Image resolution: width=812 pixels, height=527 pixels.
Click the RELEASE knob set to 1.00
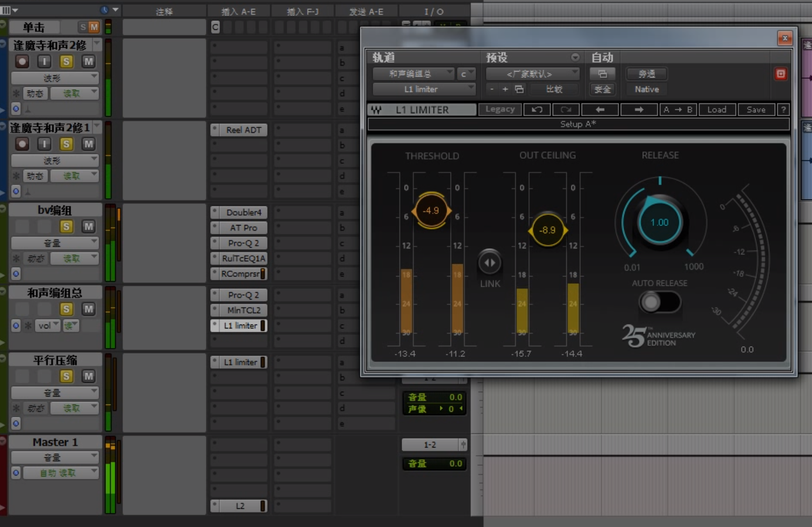659,222
